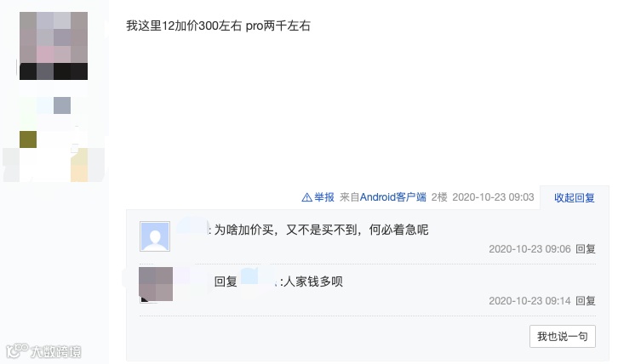
Task: Click the blurred username of first replier
Action: (x=192, y=228)
